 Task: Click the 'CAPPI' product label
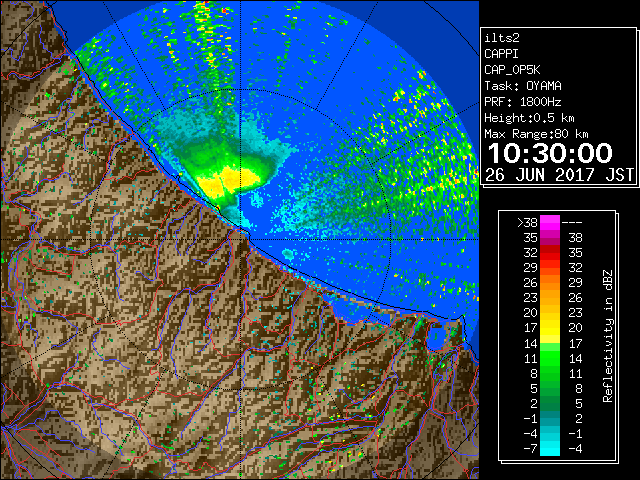tap(501, 54)
